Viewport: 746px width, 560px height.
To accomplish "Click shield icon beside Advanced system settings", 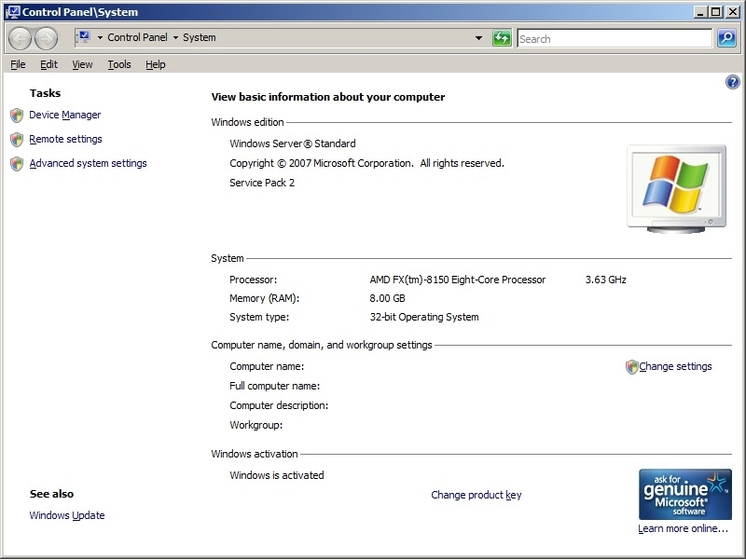I will (x=17, y=164).
